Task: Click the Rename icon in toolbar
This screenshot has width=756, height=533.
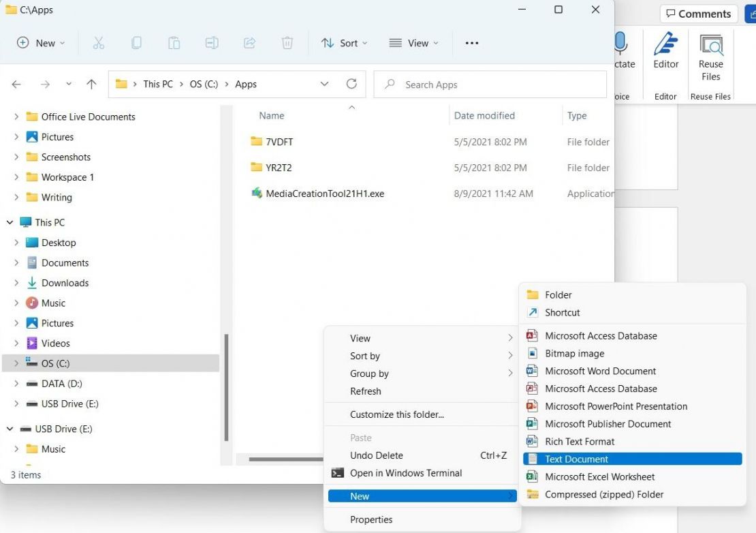Action: coord(212,43)
